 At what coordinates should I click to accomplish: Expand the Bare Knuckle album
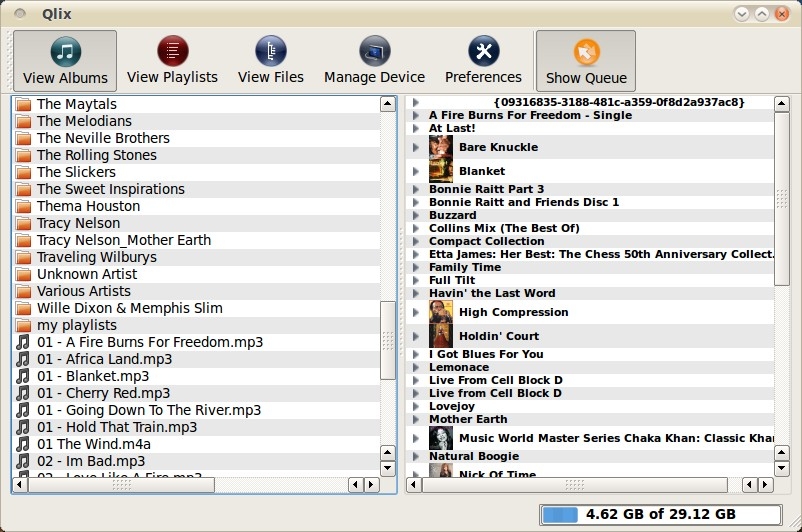[x=416, y=147]
